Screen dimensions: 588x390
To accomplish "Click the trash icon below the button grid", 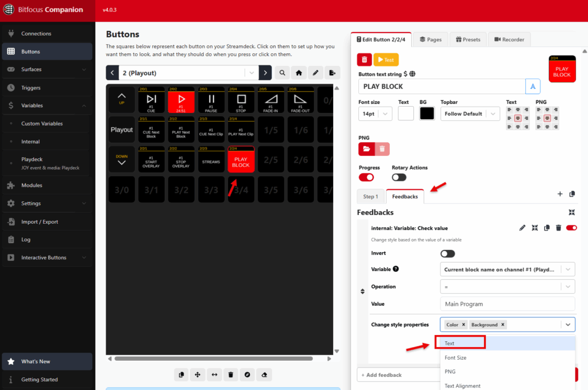I will click(x=230, y=375).
